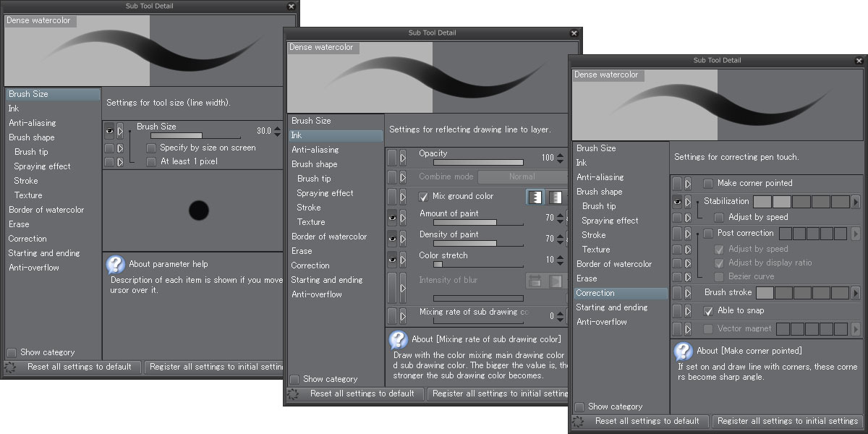This screenshot has width=868, height=434.
Task: Expand the arrow right of Stabilization levels
Action: [856, 202]
